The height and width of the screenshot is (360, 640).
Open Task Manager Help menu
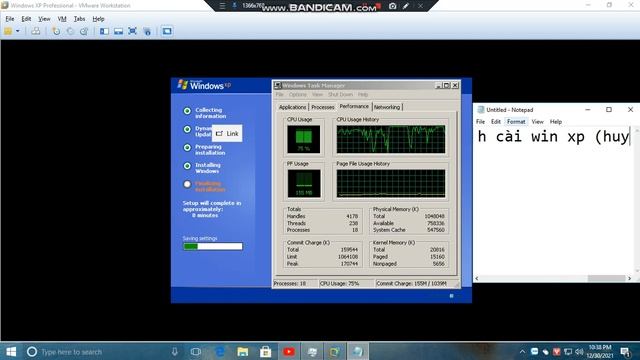click(x=363, y=94)
